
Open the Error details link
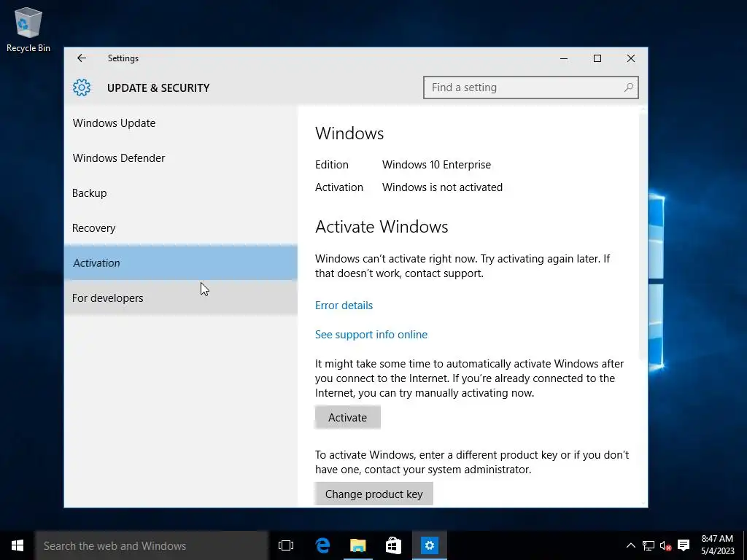344,306
